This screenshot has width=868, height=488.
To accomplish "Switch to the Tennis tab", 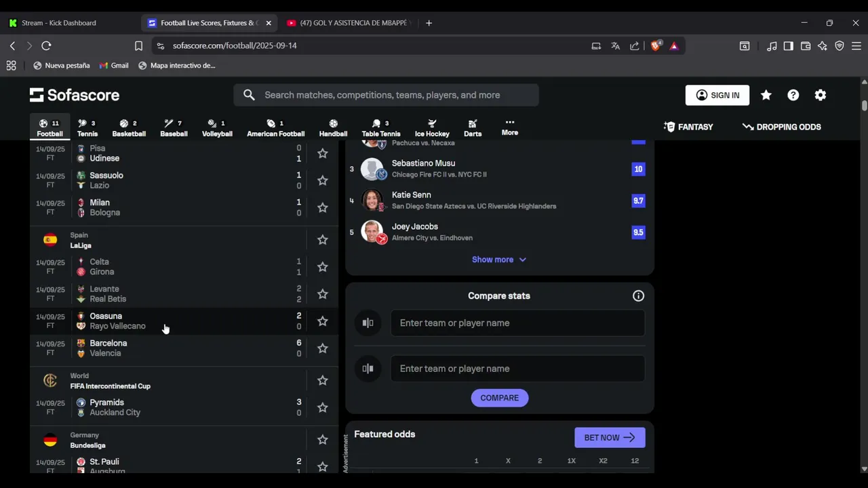I will click(x=87, y=128).
